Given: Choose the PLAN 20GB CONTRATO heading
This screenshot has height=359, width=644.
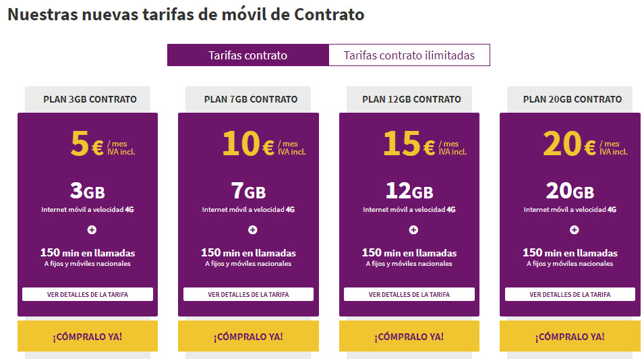Looking at the screenshot, I should point(573,99).
